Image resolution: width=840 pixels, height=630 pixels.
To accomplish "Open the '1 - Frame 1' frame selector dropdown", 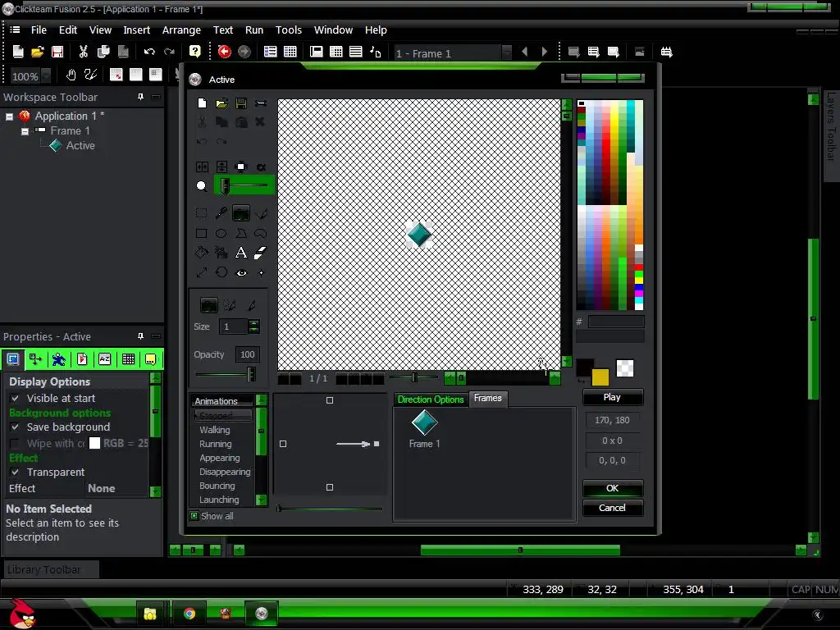I will pyautogui.click(x=506, y=52).
